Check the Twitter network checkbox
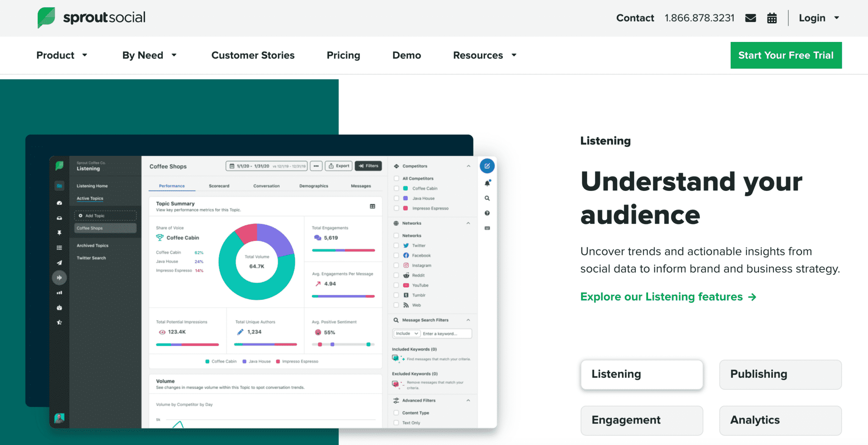 pos(396,246)
